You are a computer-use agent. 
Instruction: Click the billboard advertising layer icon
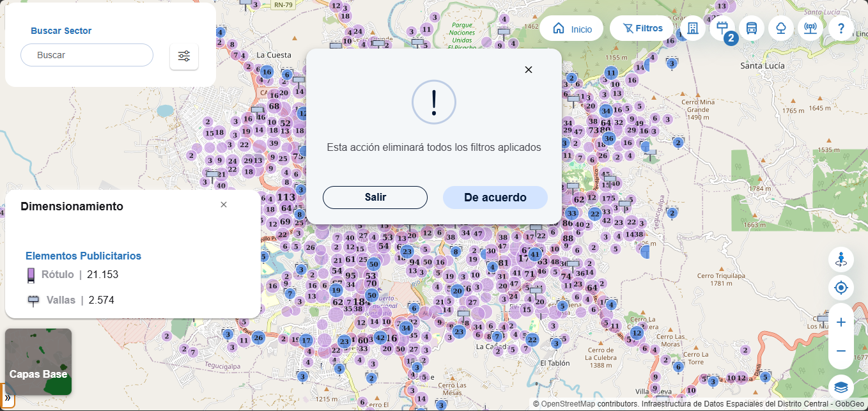(722, 28)
